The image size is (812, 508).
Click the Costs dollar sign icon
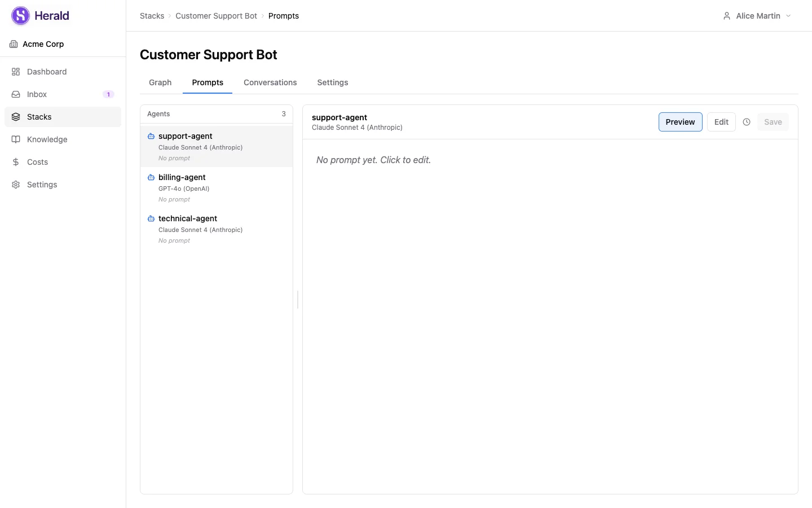(x=16, y=162)
